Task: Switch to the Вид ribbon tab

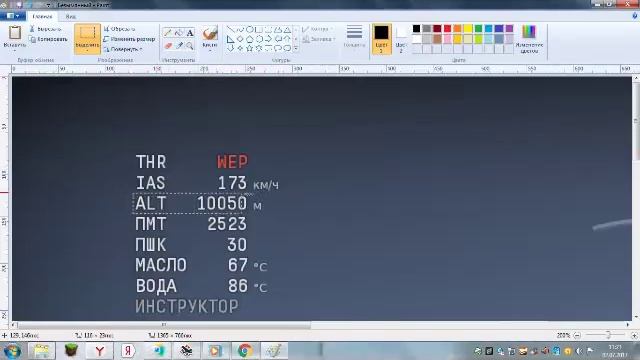Action: pyautogui.click(x=71, y=16)
